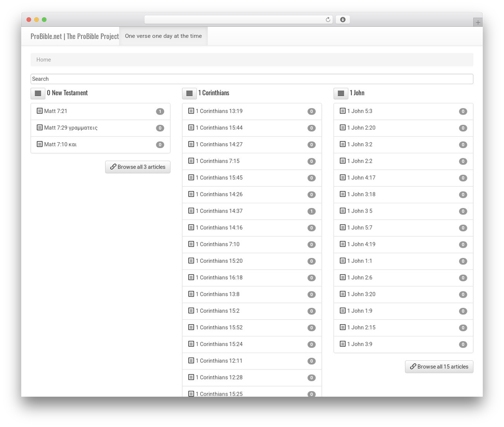This screenshot has width=504, height=427.
Task: Click the link icon in Browse all 15 articles
Action: pos(413,366)
